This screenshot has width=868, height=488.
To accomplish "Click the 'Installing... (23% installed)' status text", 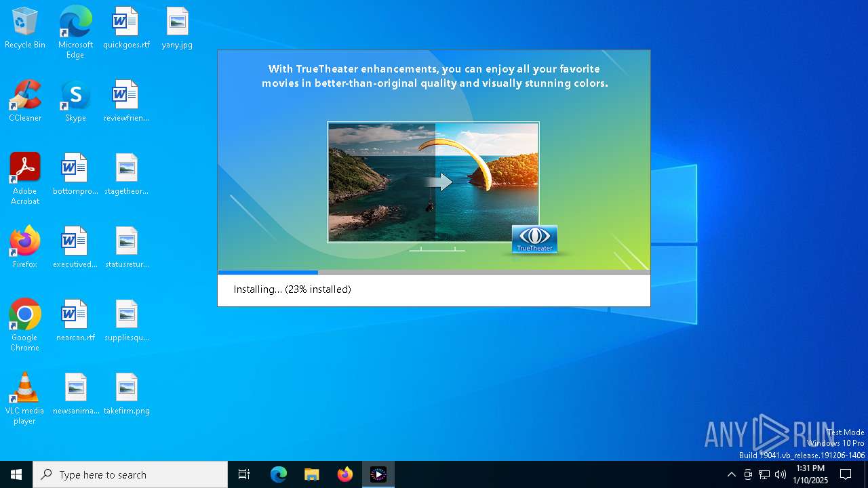I will [292, 289].
